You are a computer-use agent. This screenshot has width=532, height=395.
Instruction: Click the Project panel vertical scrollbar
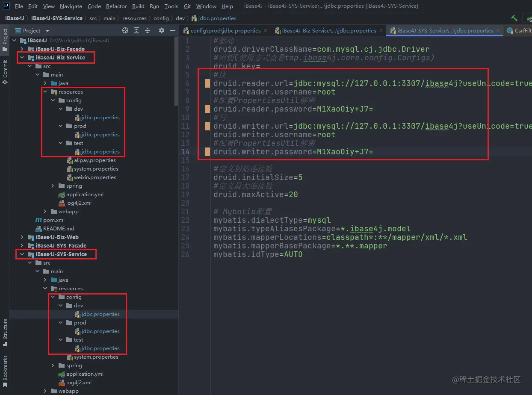[x=176, y=71]
